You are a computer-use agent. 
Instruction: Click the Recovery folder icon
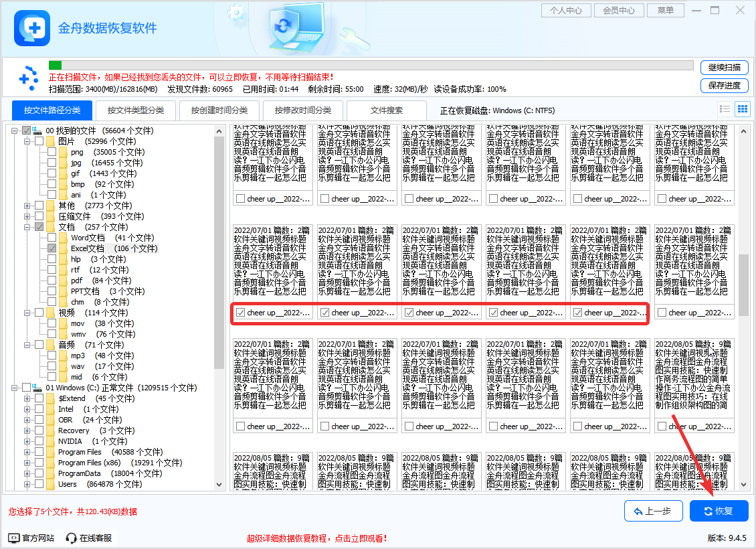point(51,430)
